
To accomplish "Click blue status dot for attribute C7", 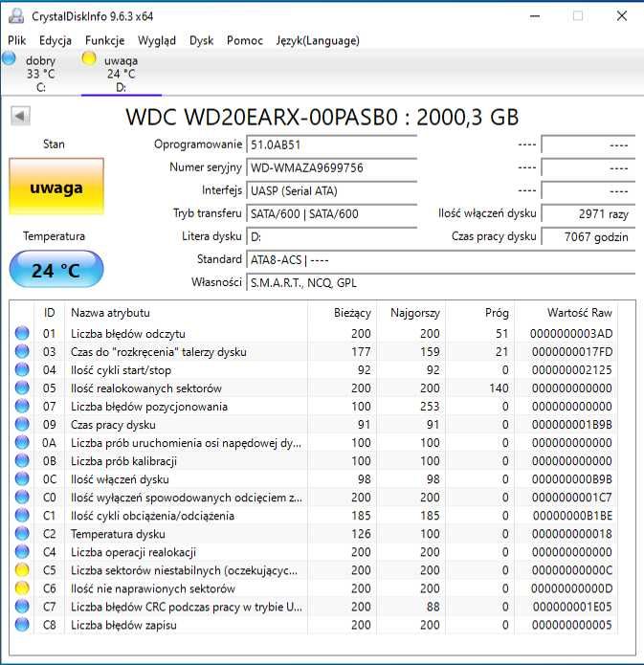I will 22,607.
